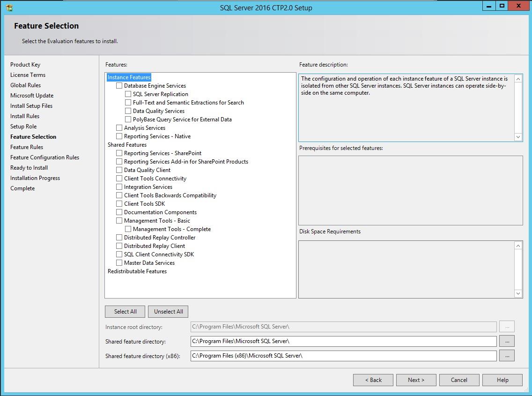Click Setup Role step in sidebar

click(23, 127)
